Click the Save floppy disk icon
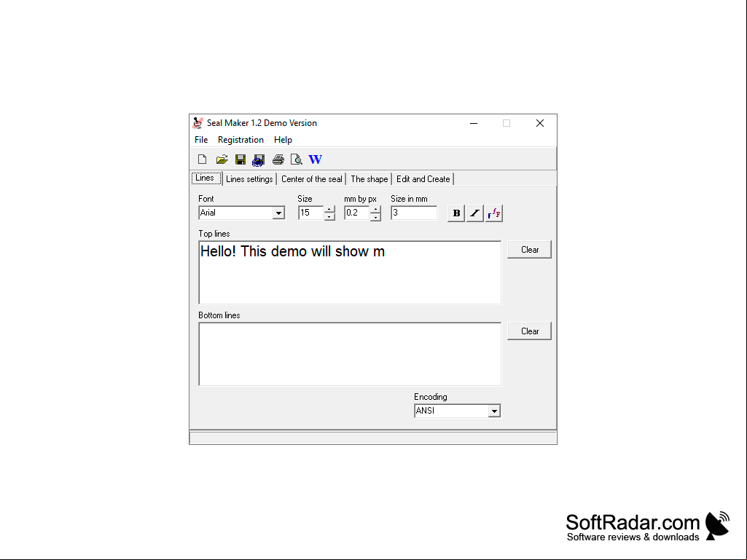The image size is (747, 560). pos(240,159)
